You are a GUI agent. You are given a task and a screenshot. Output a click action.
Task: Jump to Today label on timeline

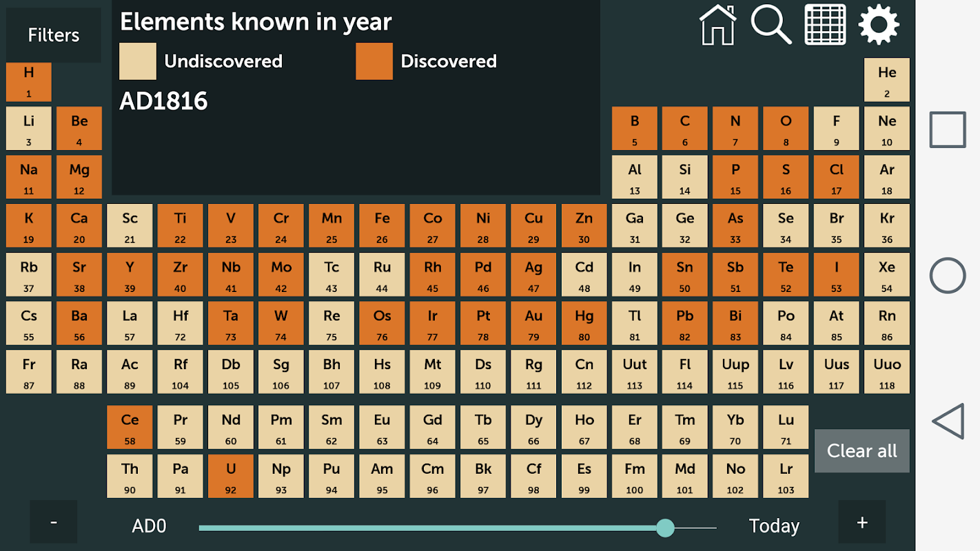point(774,526)
